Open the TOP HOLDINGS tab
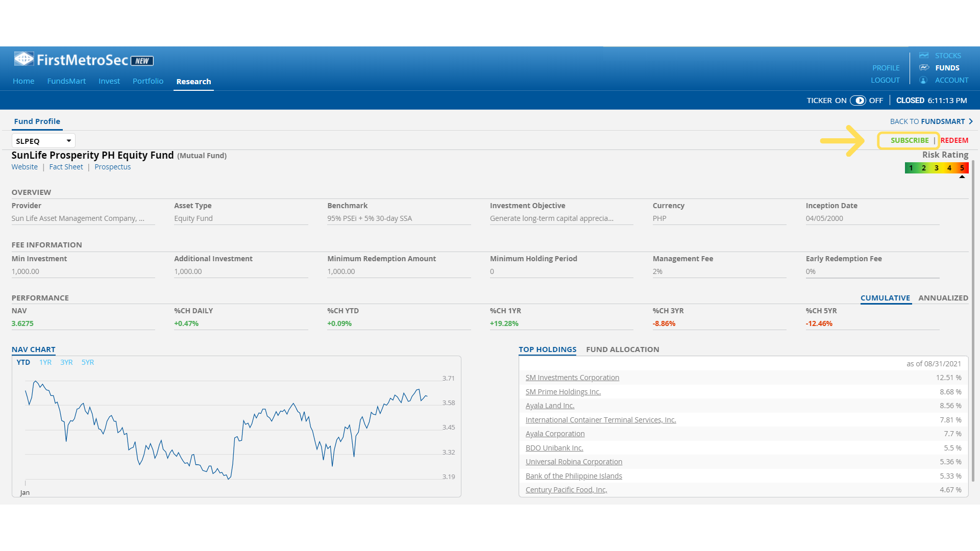The width and height of the screenshot is (980, 551). click(547, 349)
